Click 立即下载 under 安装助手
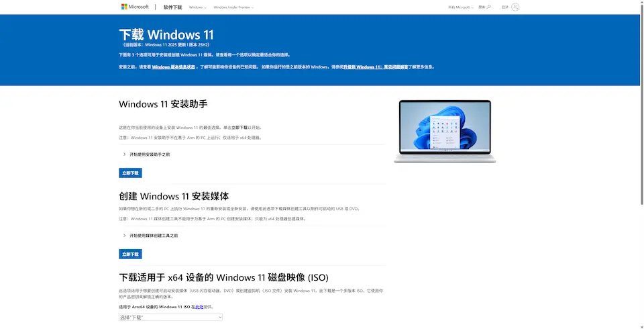The width and height of the screenshot is (644, 329). [131, 173]
